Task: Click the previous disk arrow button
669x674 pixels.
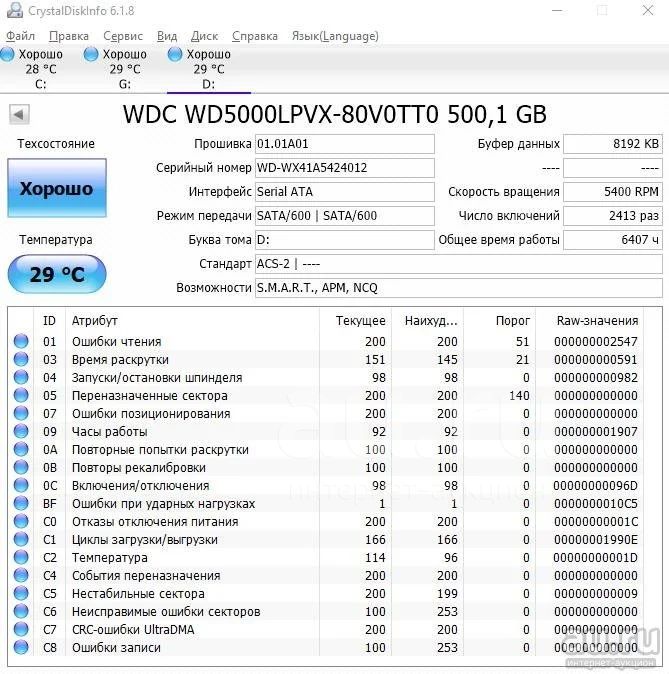Action: pos(19,114)
